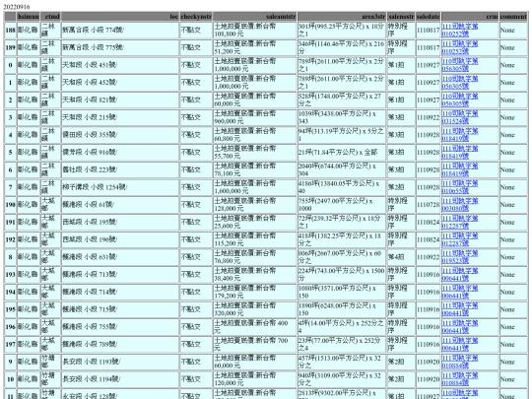Viewport: 532px width, 399px height.
Task: Click the hsimun column header
Action: coord(29,17)
